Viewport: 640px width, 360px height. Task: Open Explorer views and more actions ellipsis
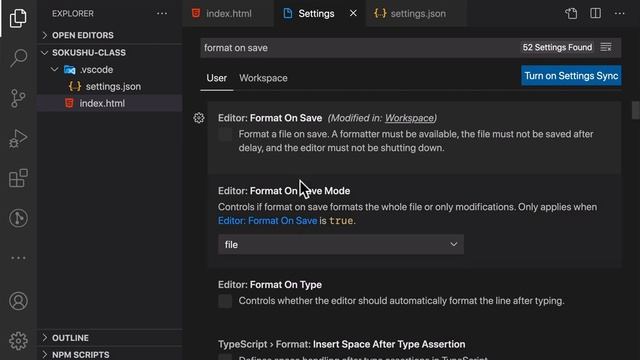coord(162,13)
